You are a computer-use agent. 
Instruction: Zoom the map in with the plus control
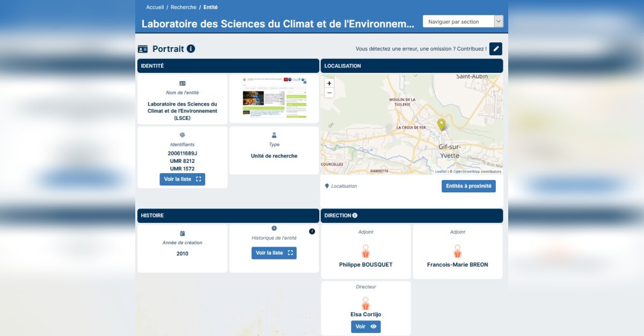pos(329,83)
